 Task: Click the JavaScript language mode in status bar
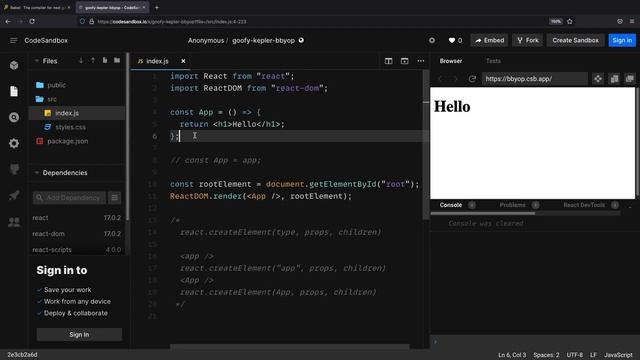[618, 355]
